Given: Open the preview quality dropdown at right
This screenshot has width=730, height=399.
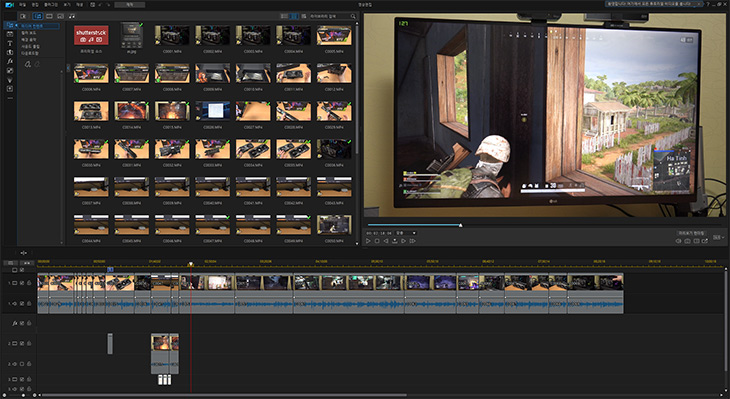Looking at the screenshot, I should click(x=719, y=237).
